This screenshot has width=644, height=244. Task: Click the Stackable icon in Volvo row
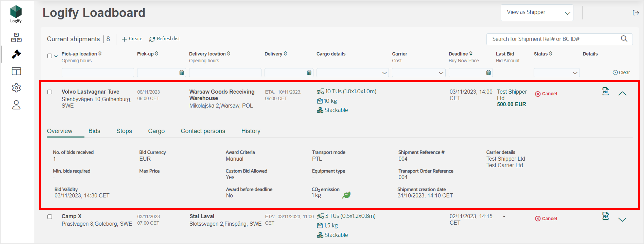tap(320, 110)
